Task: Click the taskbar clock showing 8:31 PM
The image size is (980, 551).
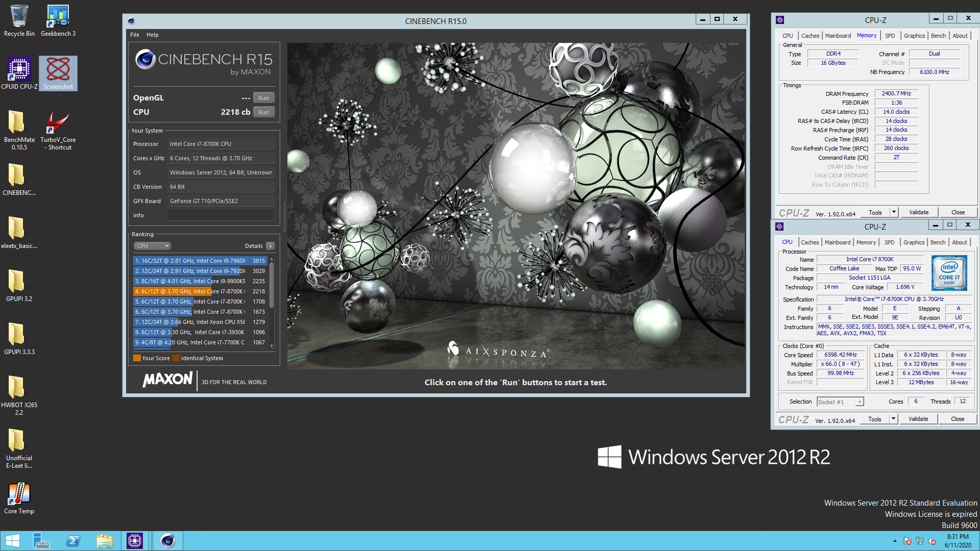Action: (x=958, y=541)
